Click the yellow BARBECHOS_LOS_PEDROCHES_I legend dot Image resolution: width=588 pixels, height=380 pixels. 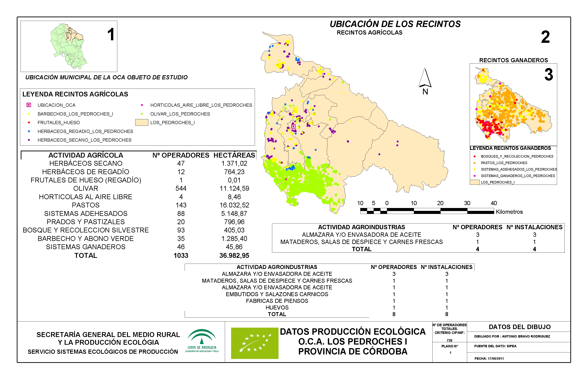coord(29,114)
